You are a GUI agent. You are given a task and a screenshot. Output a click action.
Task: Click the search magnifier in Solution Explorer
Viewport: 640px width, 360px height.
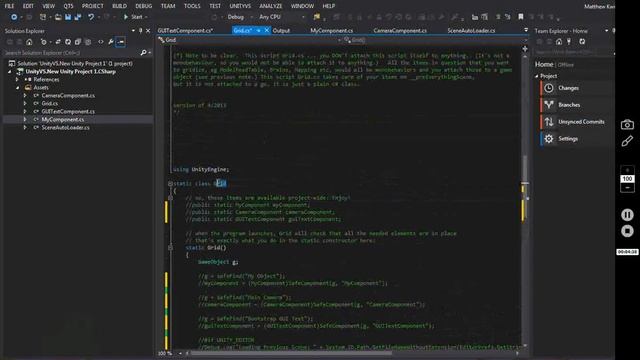(x=143, y=53)
